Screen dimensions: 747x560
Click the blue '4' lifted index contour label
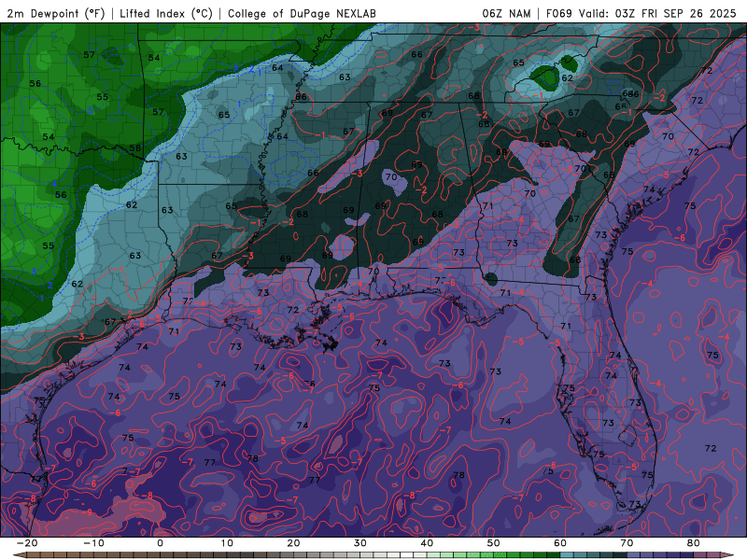54,184
